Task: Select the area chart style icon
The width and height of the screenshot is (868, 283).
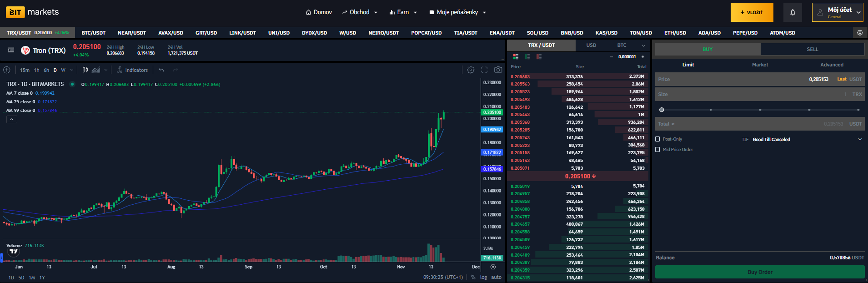Action: tap(96, 70)
